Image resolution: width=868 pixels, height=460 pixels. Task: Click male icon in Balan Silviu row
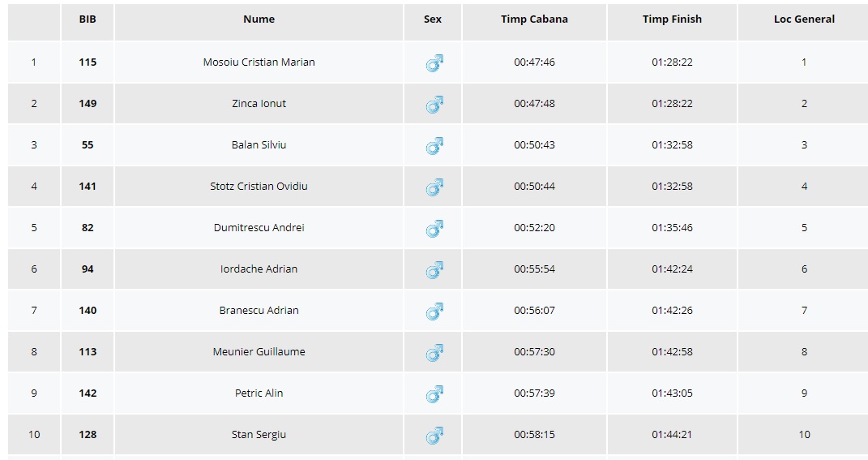click(434, 146)
